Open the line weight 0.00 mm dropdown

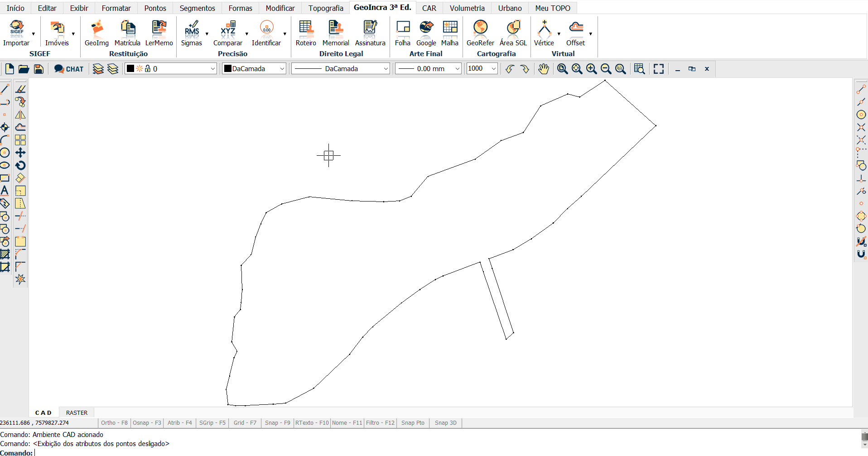tap(457, 69)
